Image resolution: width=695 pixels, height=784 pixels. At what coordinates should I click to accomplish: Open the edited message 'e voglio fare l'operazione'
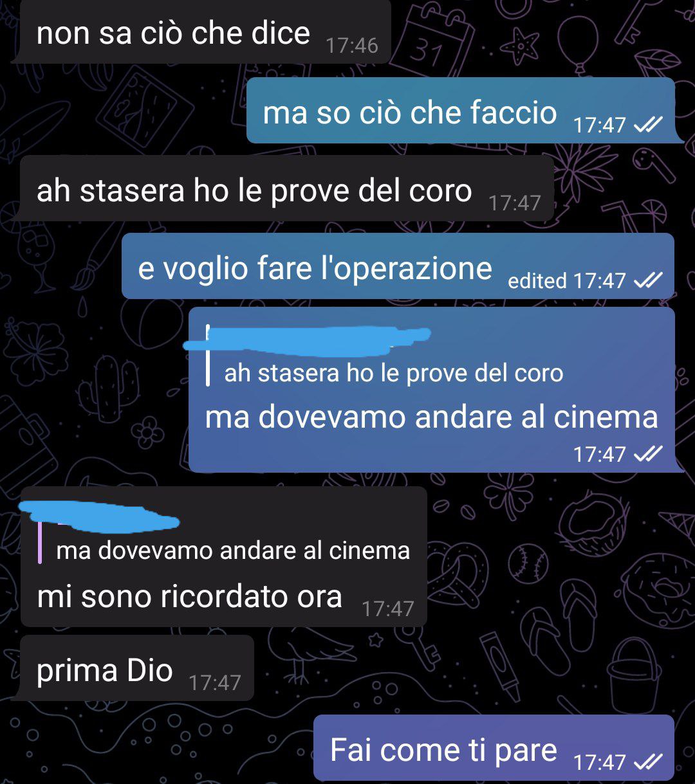(398, 266)
